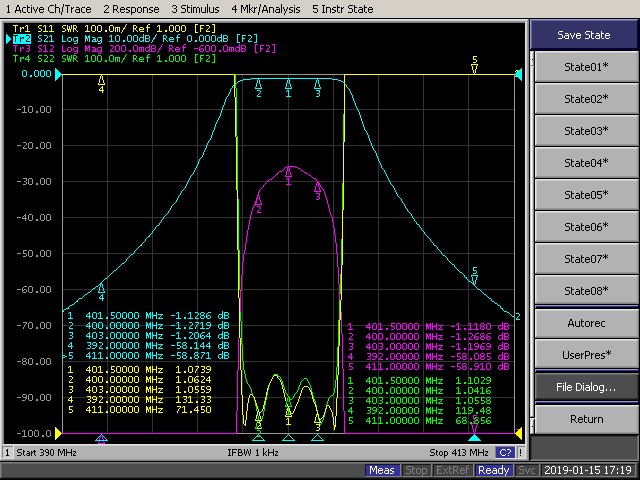
Task: Click marker 4 stimulus triangle on the bottom axis
Action: coord(101,438)
